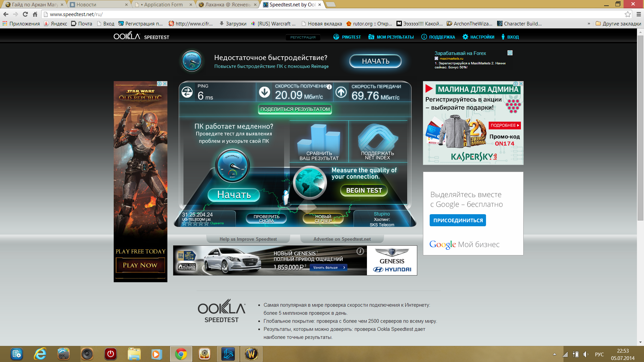
Task: Click ВХОД to log in
Action: 510,37
